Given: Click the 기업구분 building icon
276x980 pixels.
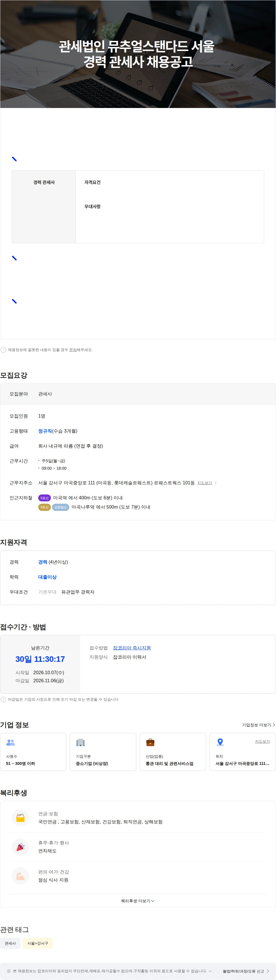Looking at the screenshot, I should pos(80,742).
